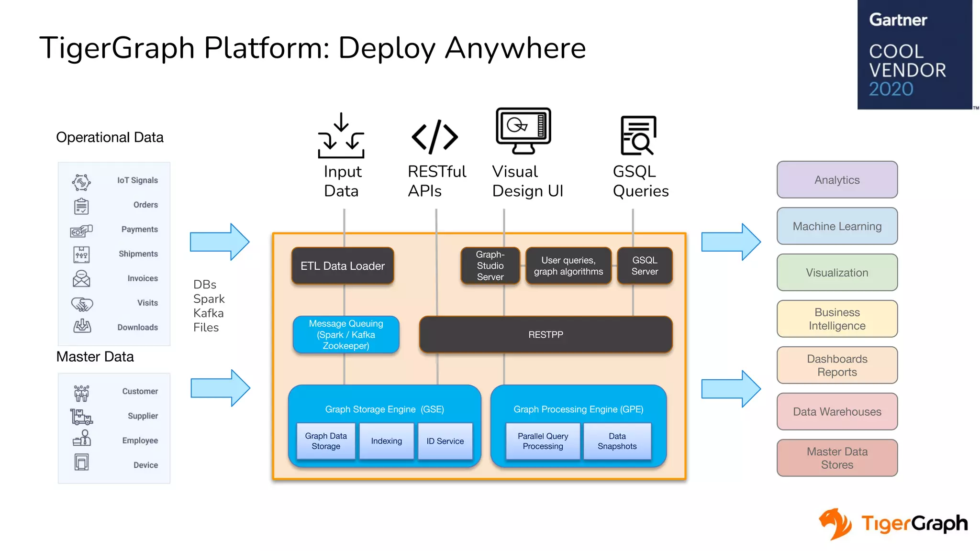The width and height of the screenshot is (980, 551).
Task: Click the Payments cash icon
Action: [81, 231]
